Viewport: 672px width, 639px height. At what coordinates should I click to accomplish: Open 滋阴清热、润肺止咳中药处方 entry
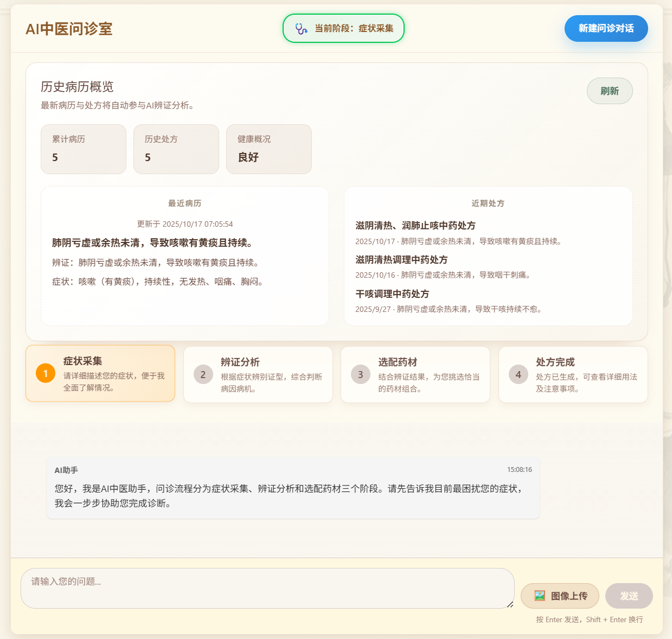point(415,226)
